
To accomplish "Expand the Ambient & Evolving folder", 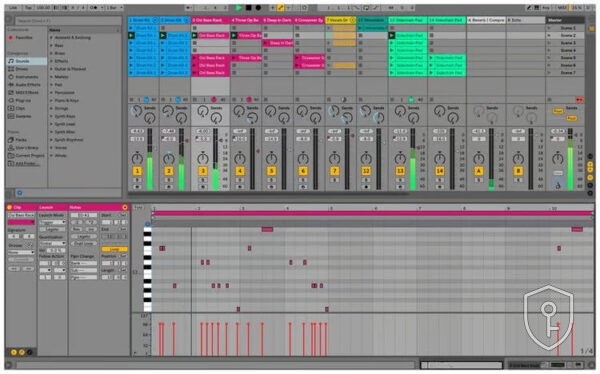I will point(51,38).
